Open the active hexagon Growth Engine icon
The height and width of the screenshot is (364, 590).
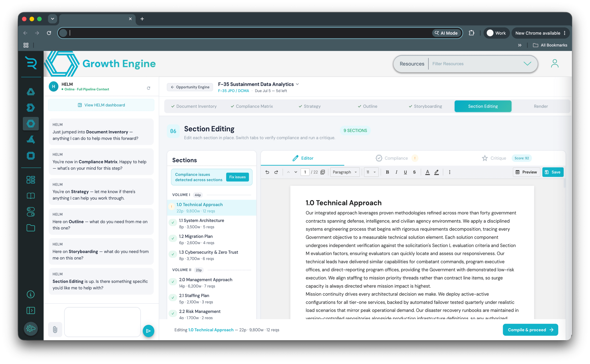(31, 124)
